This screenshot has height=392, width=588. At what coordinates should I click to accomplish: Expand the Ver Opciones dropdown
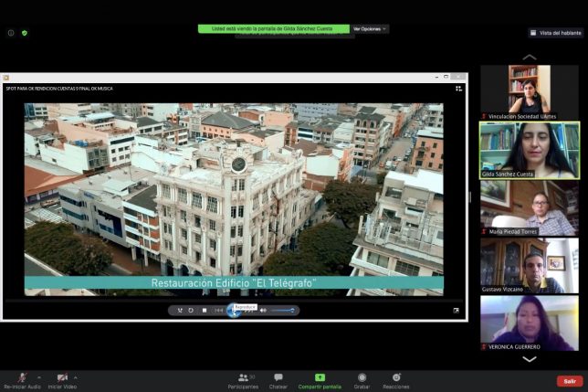[x=370, y=28]
